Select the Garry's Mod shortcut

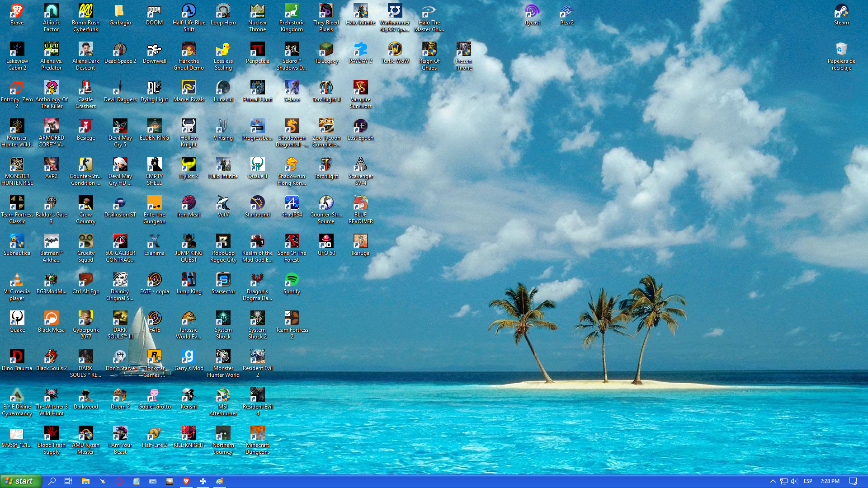coord(189,360)
